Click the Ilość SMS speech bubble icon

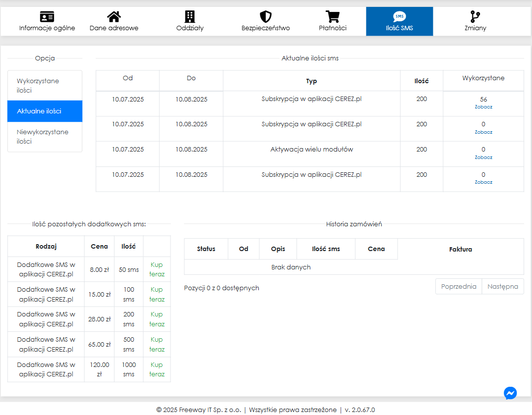[x=399, y=17]
